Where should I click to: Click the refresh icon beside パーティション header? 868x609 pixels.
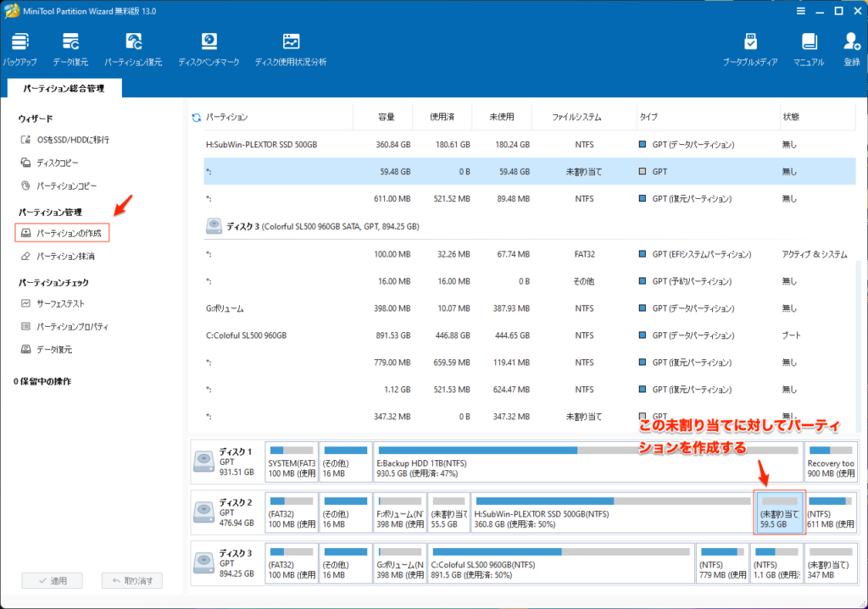[197, 117]
